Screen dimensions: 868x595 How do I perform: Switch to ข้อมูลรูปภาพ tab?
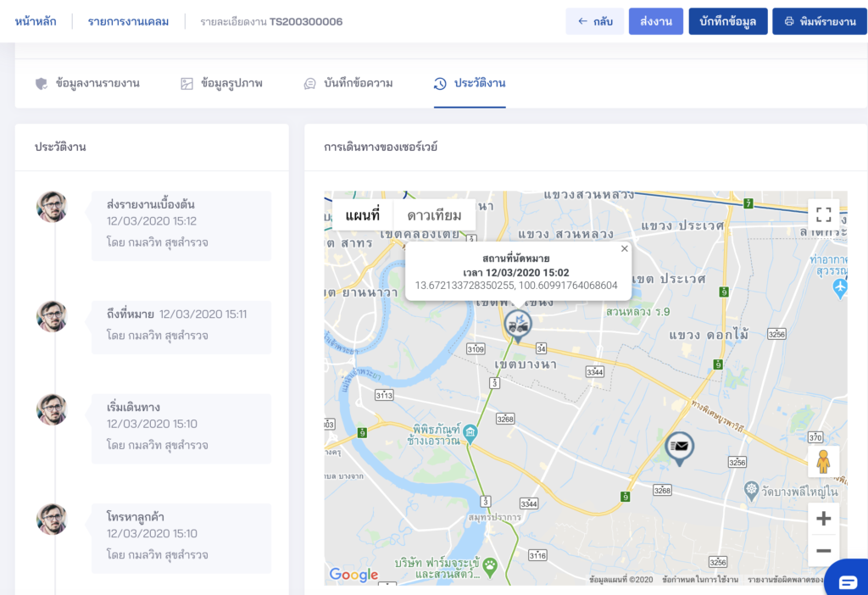click(221, 84)
